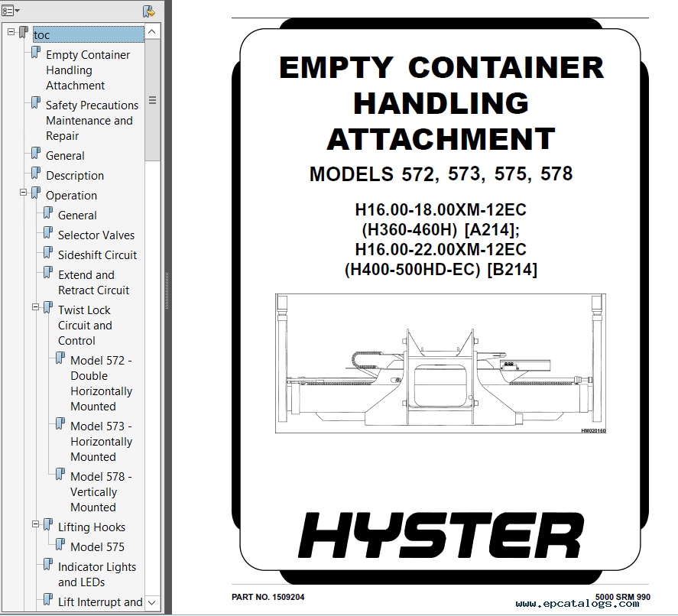The width and height of the screenshot is (678, 616).
Task: Click bookmark icon beside Lifting Hooks
Action: [48, 524]
